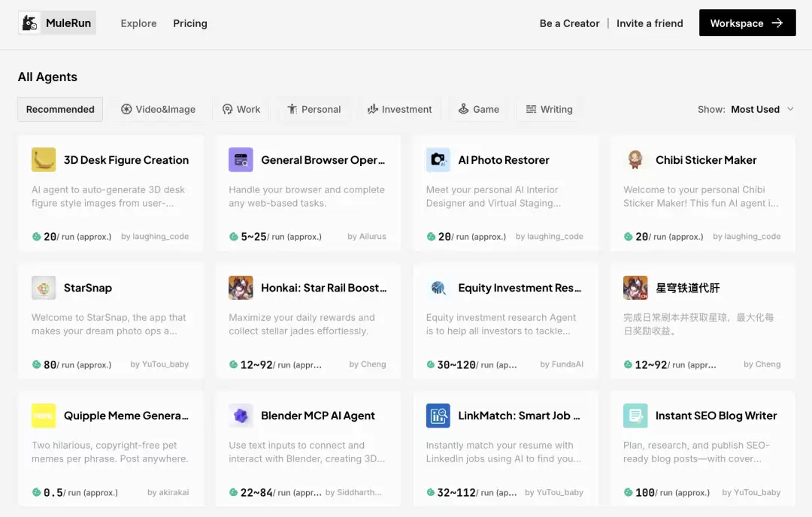Open the Writing category tab
Image resolution: width=812 pixels, height=517 pixels.
point(549,109)
